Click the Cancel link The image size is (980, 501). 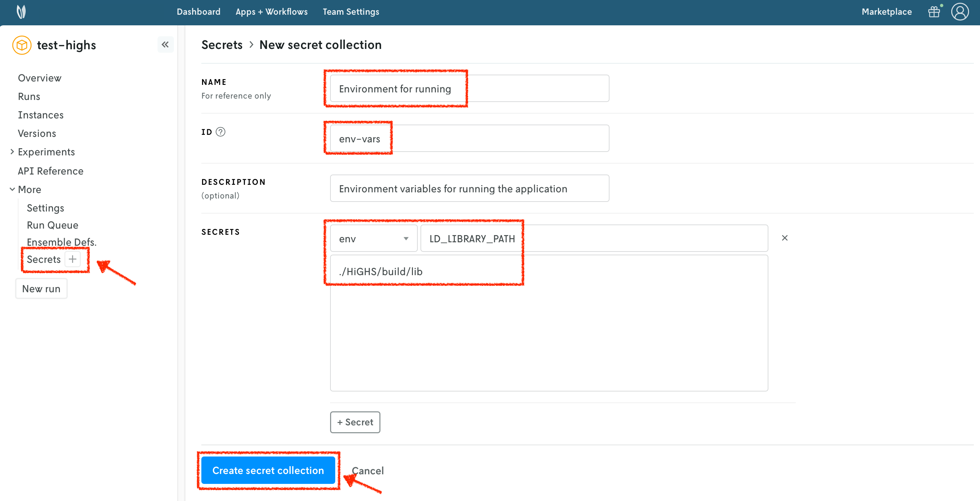point(368,471)
